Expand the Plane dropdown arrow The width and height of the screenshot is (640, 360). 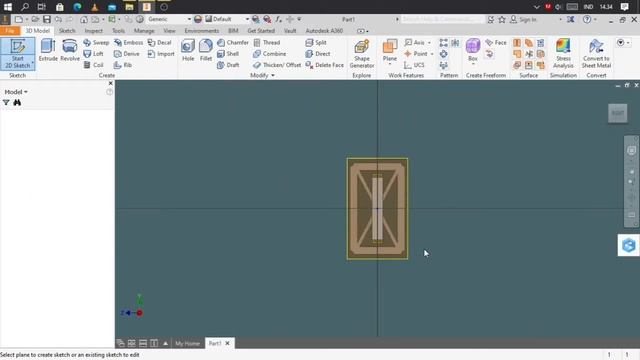[x=390, y=64]
